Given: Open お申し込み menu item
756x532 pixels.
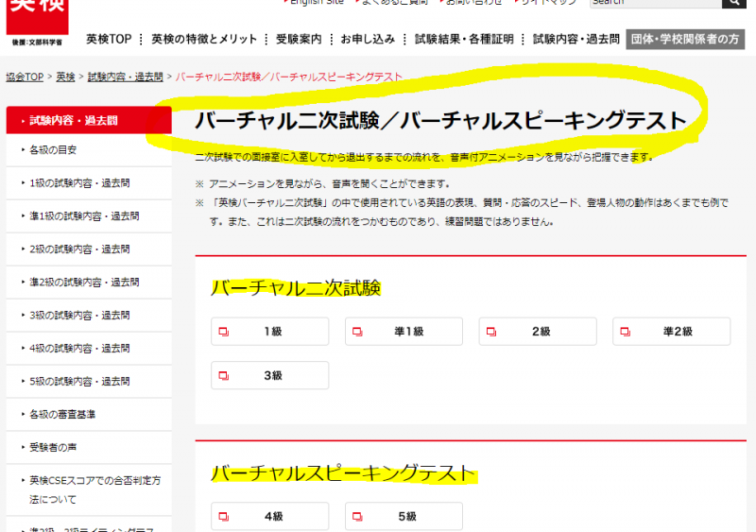Looking at the screenshot, I should 368,39.
